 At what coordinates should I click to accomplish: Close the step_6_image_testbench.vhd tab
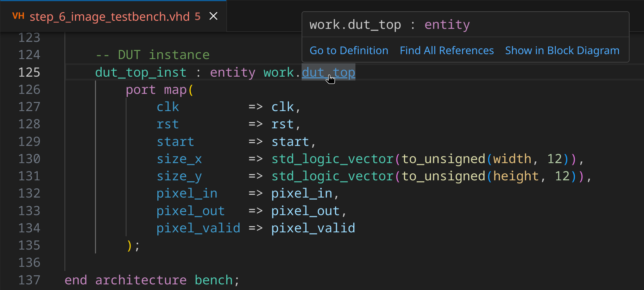click(x=213, y=16)
